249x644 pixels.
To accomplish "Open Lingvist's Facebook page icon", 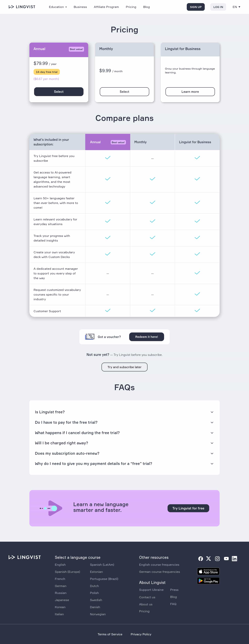I will [201, 558].
